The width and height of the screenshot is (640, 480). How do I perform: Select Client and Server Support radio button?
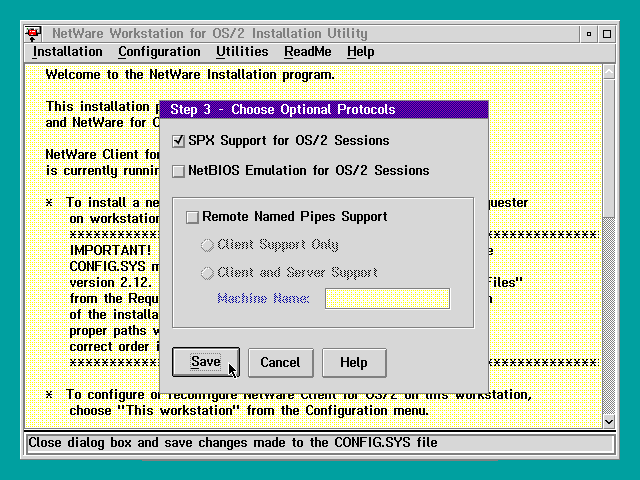point(207,273)
